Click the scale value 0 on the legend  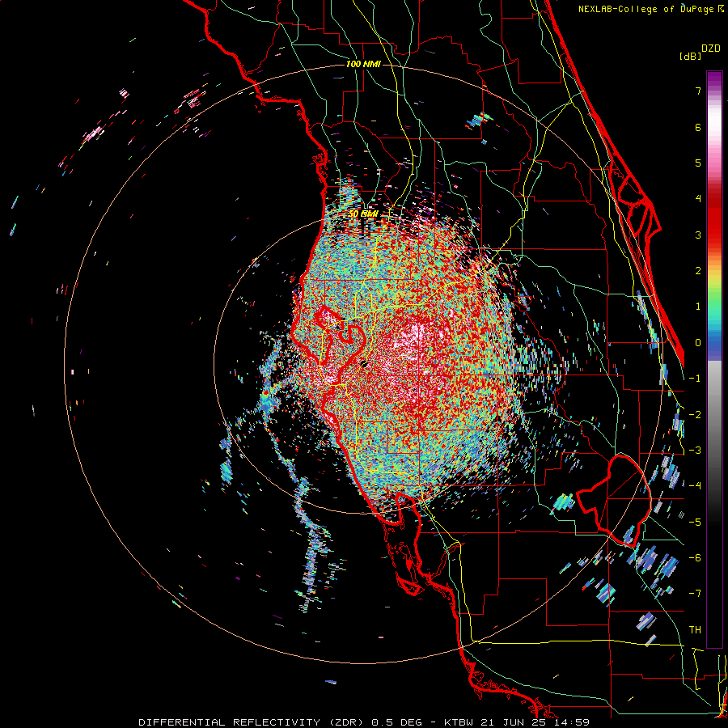698,343
